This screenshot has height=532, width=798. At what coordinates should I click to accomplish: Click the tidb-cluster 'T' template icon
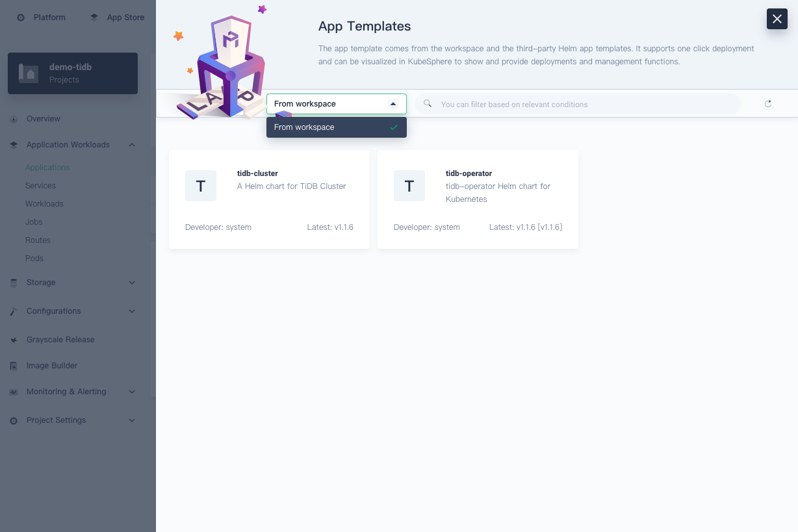[201, 186]
